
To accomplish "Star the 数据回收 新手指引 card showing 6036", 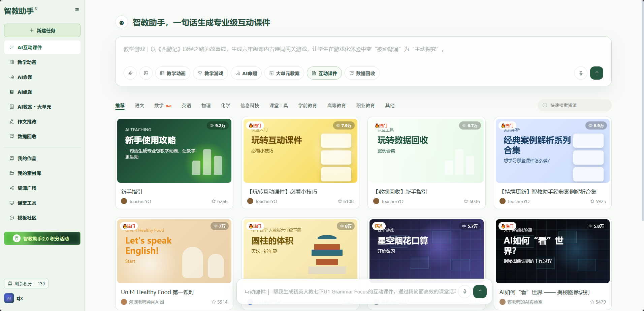I will 466,201.
